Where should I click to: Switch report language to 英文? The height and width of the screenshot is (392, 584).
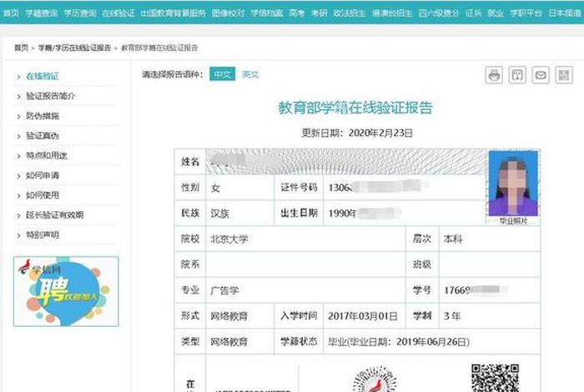tap(250, 75)
